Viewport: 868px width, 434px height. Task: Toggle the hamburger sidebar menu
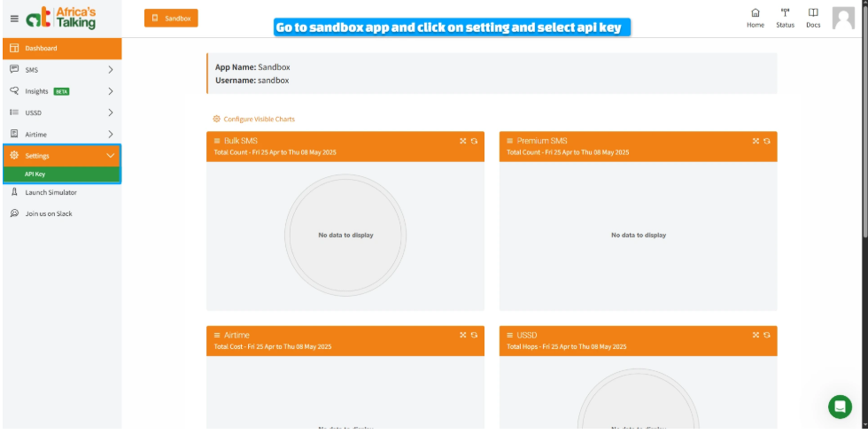click(14, 19)
